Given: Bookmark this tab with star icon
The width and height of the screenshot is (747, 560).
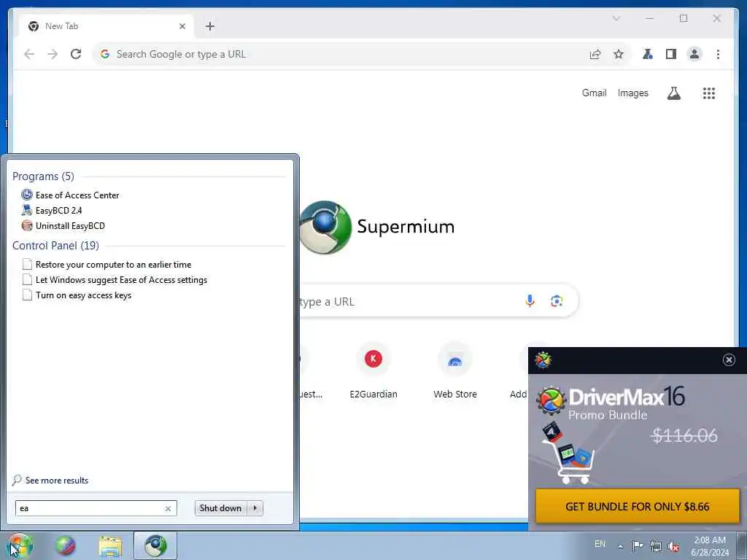Looking at the screenshot, I should (619, 54).
